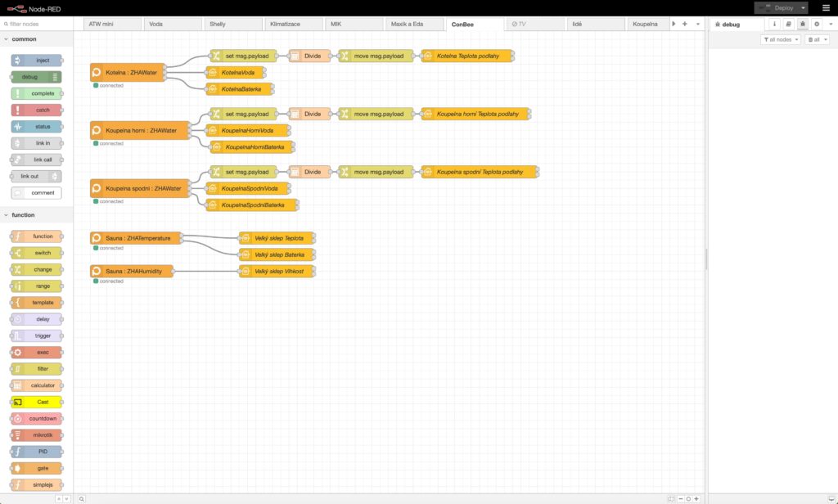Open the main hamburger menu
The height and width of the screenshot is (504, 838).
[826, 8]
